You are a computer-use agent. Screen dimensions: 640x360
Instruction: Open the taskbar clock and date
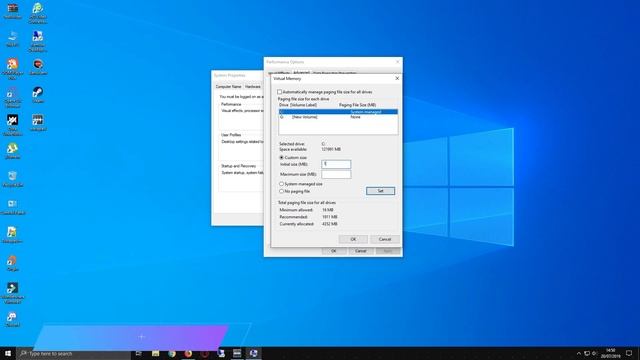611,353
